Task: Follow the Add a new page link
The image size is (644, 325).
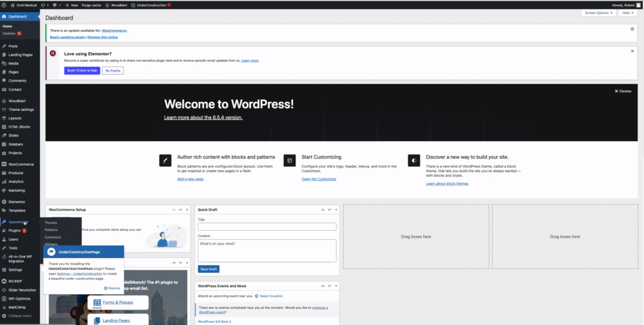Action: pos(190,179)
